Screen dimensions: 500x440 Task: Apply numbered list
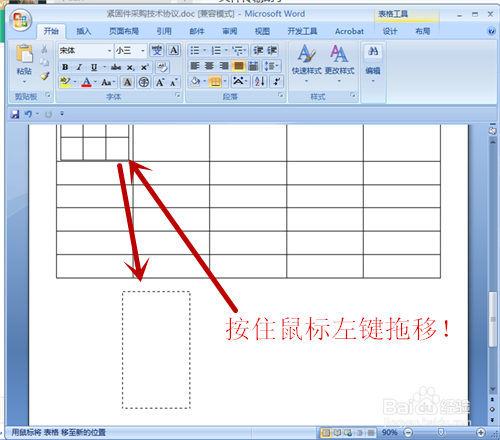(x=216, y=51)
